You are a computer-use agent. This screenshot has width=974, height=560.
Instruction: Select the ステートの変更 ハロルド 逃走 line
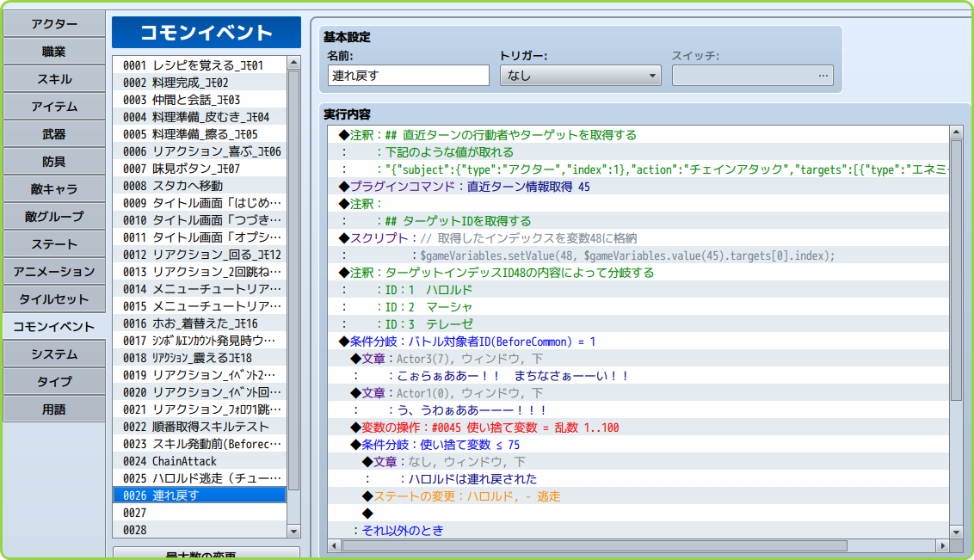(x=638, y=496)
